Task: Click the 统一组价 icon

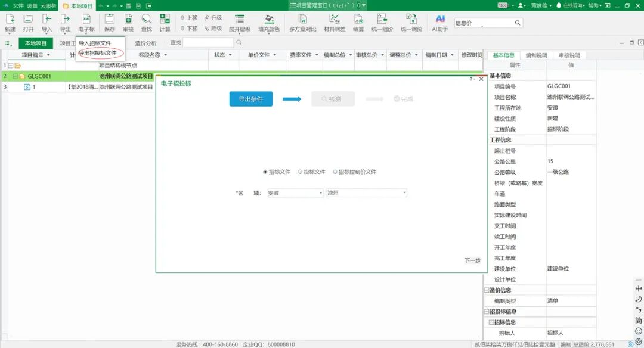Action: click(382, 23)
